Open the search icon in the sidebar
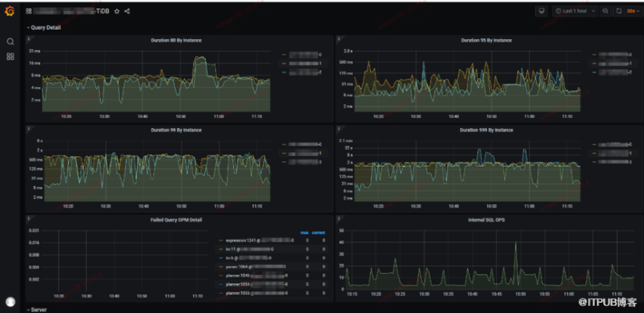 (10, 41)
